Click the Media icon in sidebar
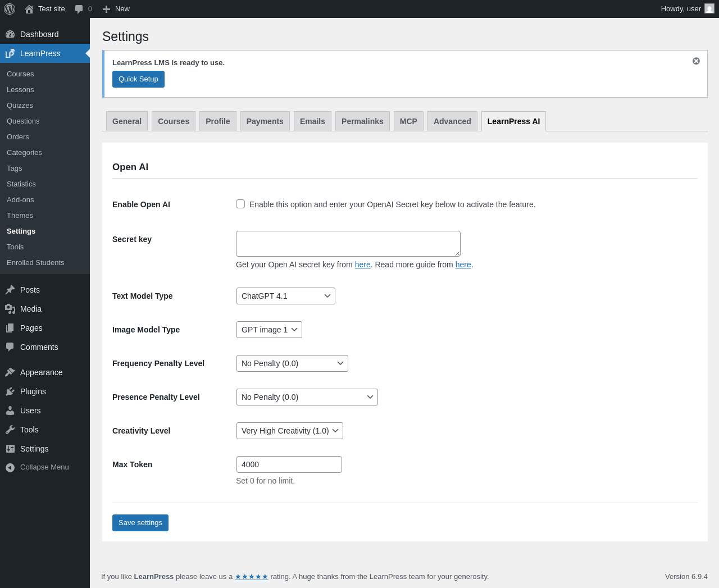Viewport: 719px width, 588px height. coord(10,309)
